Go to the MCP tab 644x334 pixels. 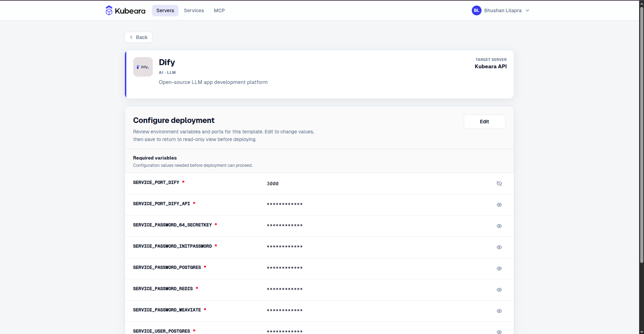pos(219,10)
